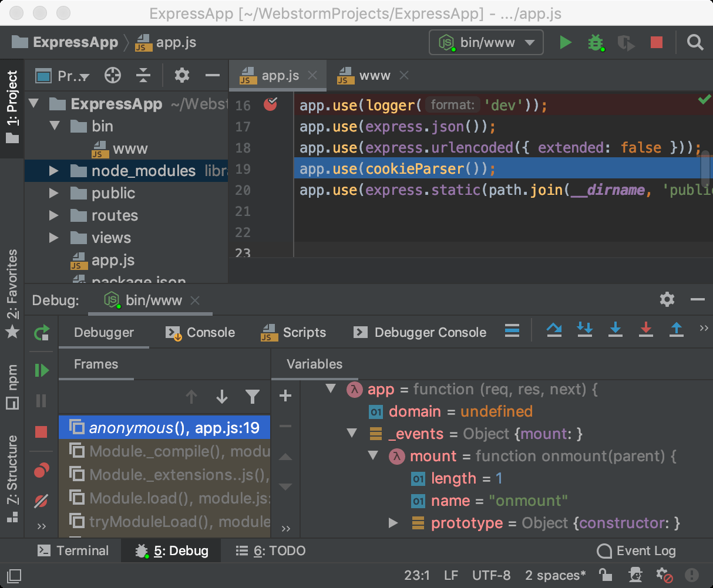Open the Debugger tab
The width and height of the screenshot is (713, 588).
pyautogui.click(x=104, y=332)
